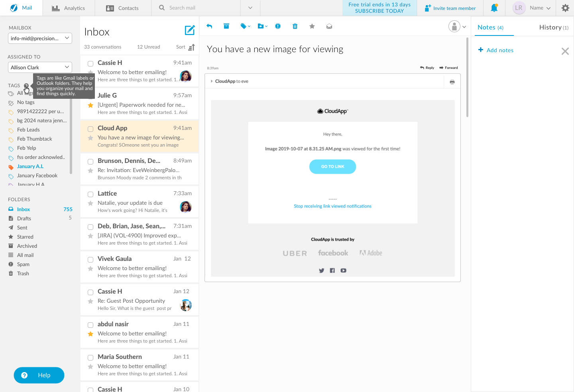
Task: Click the Subscribe Today trial banner
Action: pyautogui.click(x=379, y=8)
